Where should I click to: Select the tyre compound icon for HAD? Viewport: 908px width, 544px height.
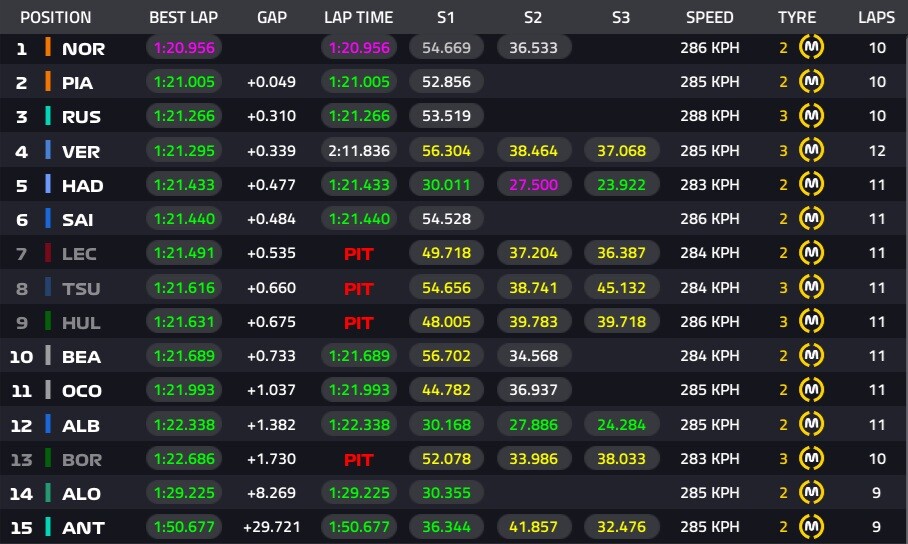pos(811,184)
